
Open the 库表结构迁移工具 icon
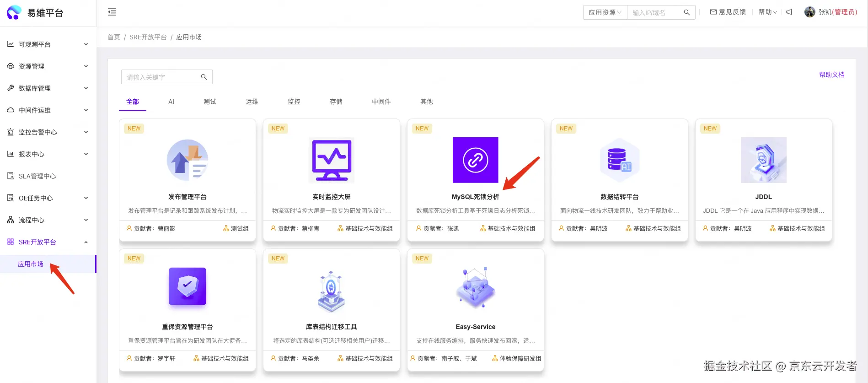click(332, 291)
